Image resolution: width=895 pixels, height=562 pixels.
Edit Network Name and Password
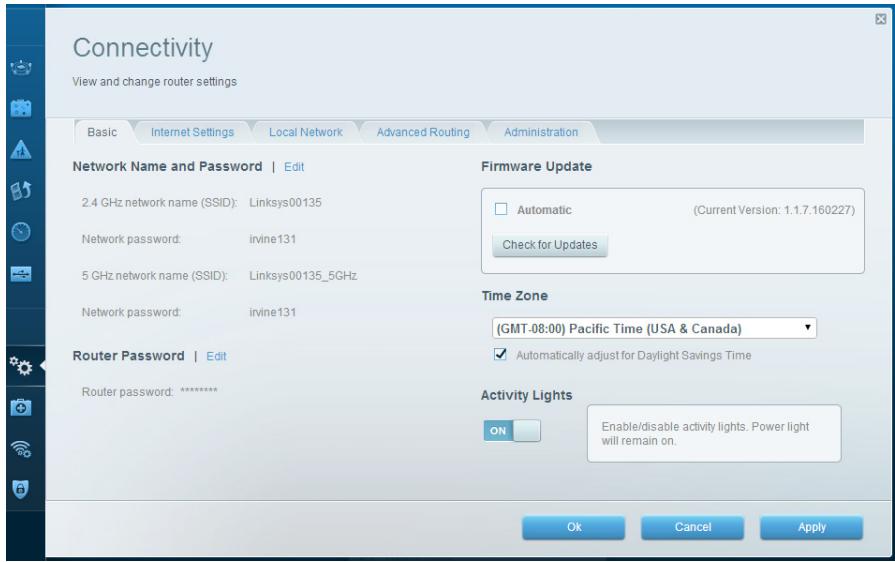(294, 167)
